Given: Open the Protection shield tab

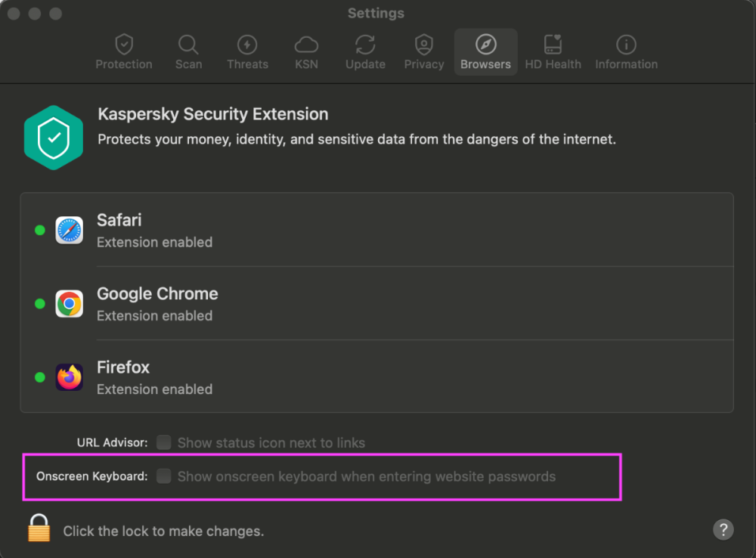Looking at the screenshot, I should point(124,52).
